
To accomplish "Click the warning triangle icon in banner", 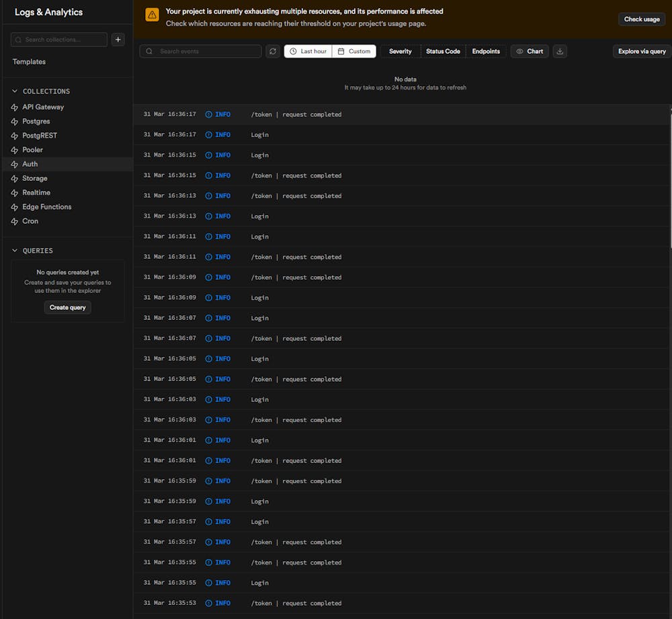I will coord(153,15).
